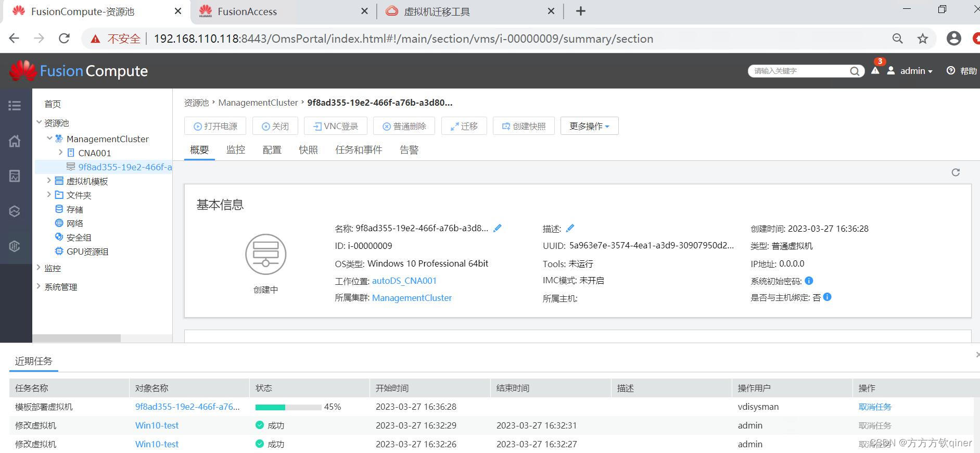Click the tree panel horizontal scrollbar
Viewport: 980px width, 453px height.
77,338
